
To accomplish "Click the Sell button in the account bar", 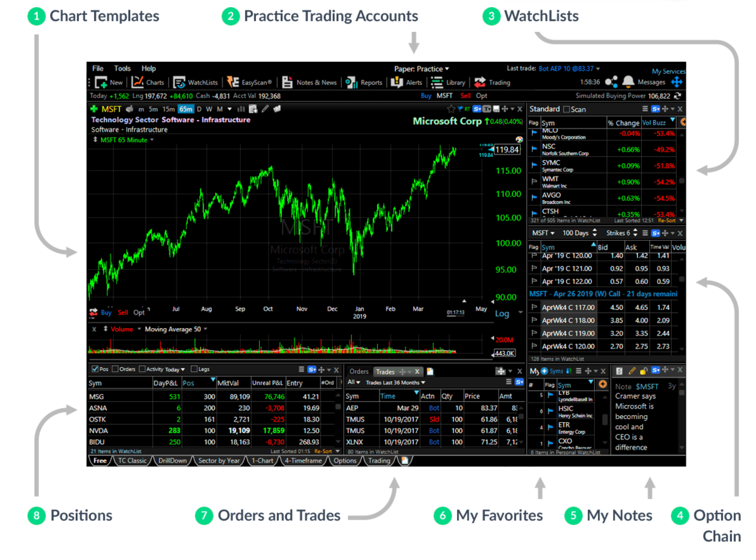I will (x=465, y=96).
